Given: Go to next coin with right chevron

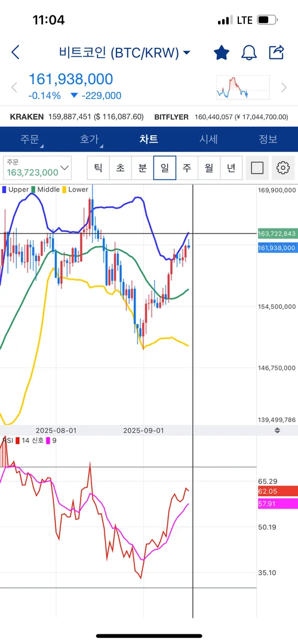Looking at the screenshot, I should coord(284,87).
